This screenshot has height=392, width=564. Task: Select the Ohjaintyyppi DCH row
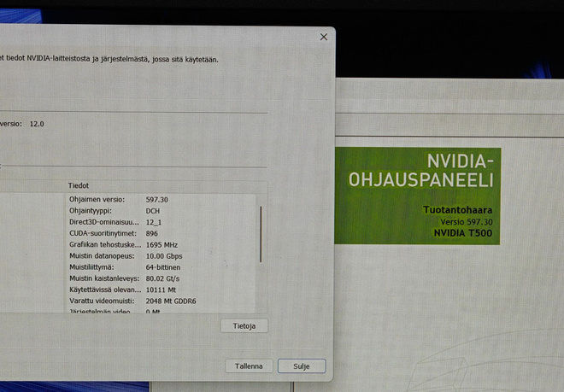point(161,211)
